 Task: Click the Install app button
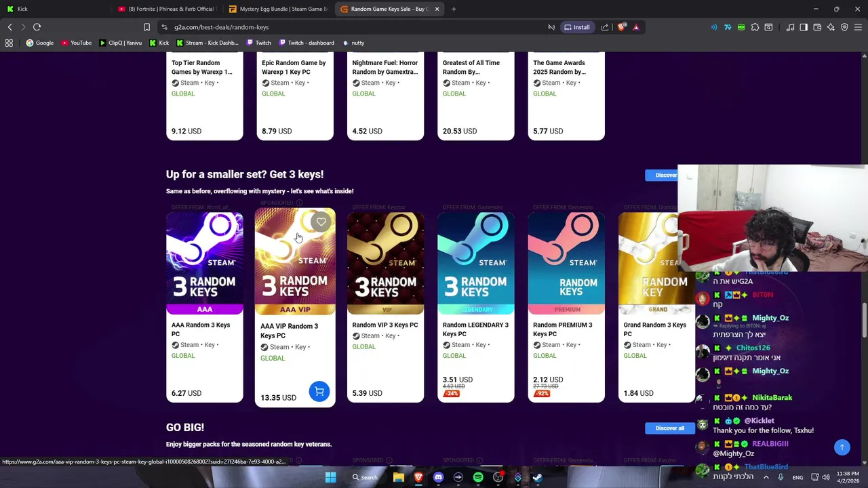click(x=577, y=27)
